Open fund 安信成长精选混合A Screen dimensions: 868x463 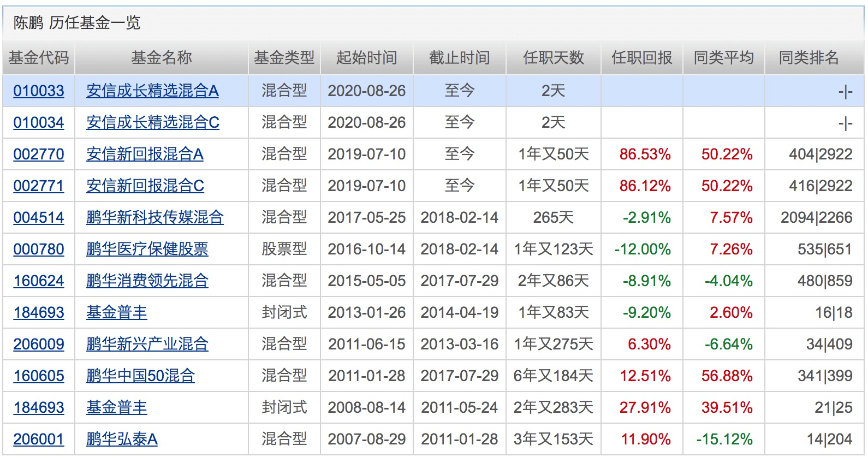152,91
